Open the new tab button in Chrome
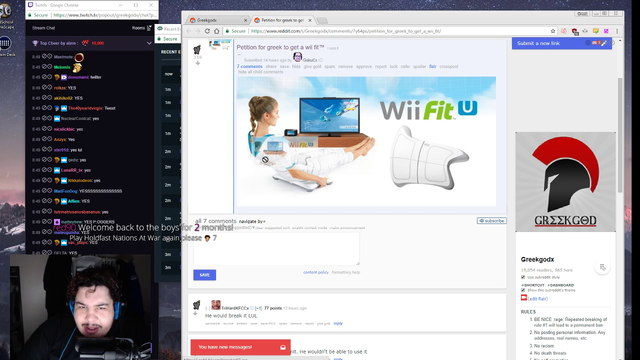640x360 pixels. point(322,20)
